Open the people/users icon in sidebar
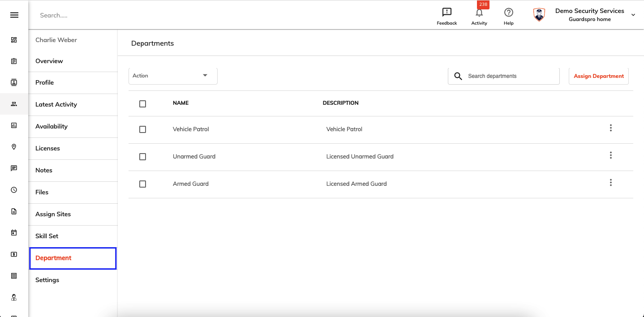This screenshot has height=317, width=644. (14, 104)
